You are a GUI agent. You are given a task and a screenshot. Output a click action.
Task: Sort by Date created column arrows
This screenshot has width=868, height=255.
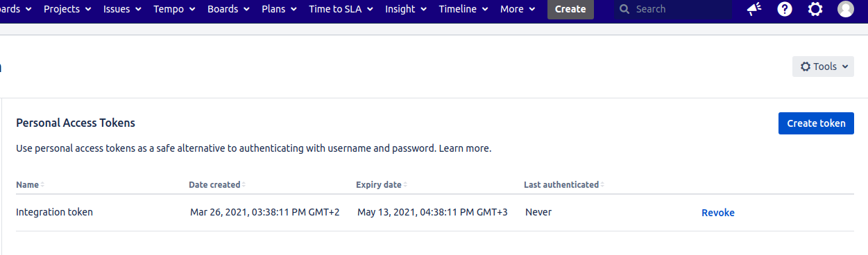click(x=244, y=185)
